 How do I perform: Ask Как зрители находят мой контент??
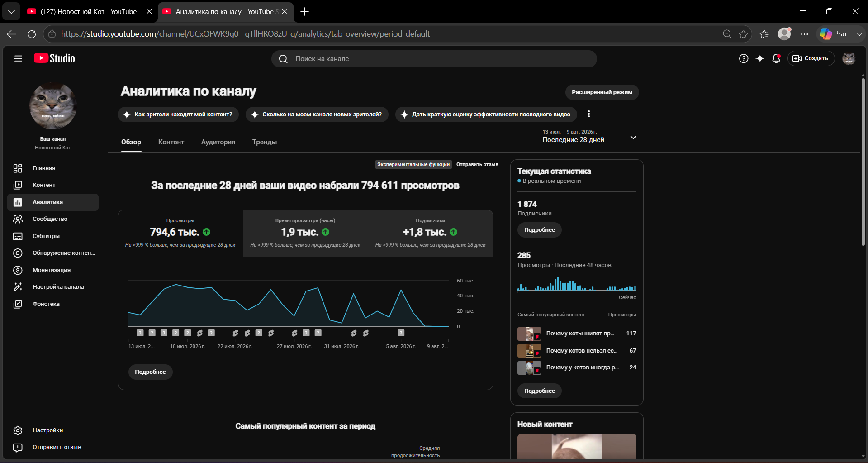[x=178, y=115]
